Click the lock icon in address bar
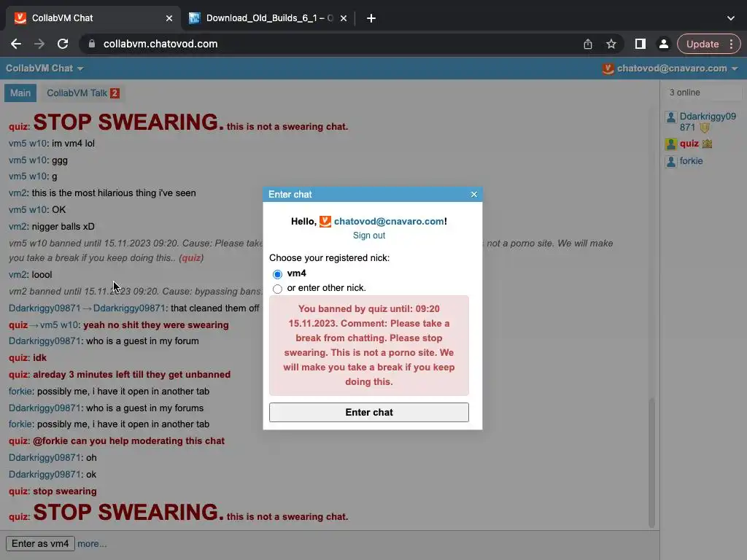 pyautogui.click(x=92, y=44)
